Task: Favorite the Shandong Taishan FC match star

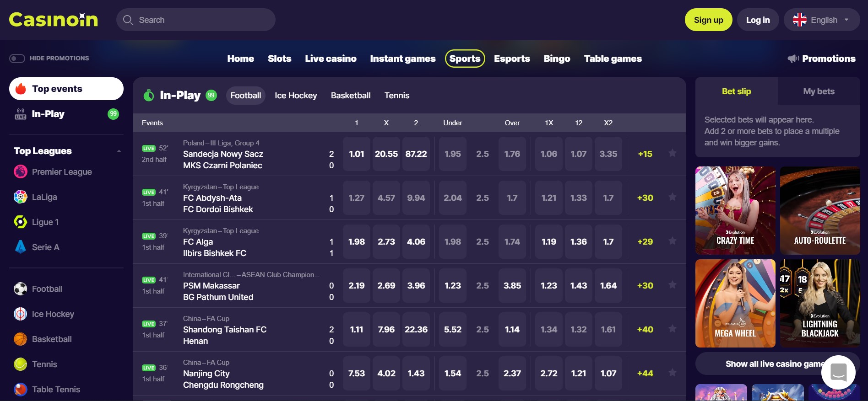Action: click(673, 329)
